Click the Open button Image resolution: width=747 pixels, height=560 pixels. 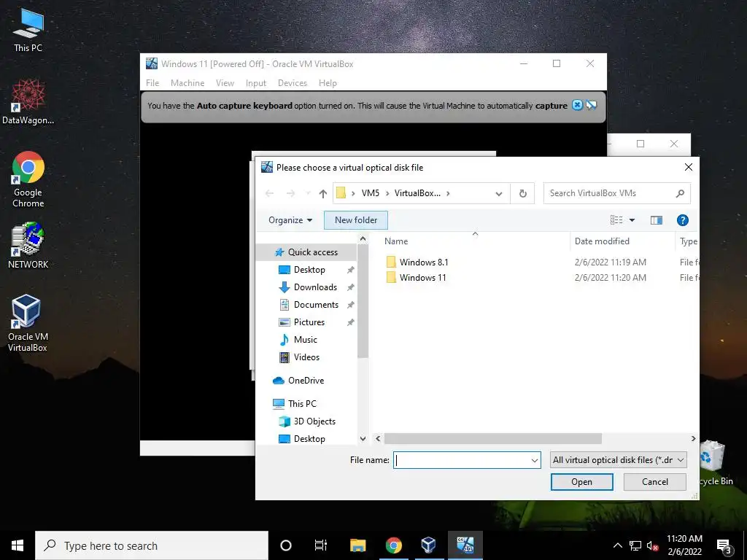(581, 482)
